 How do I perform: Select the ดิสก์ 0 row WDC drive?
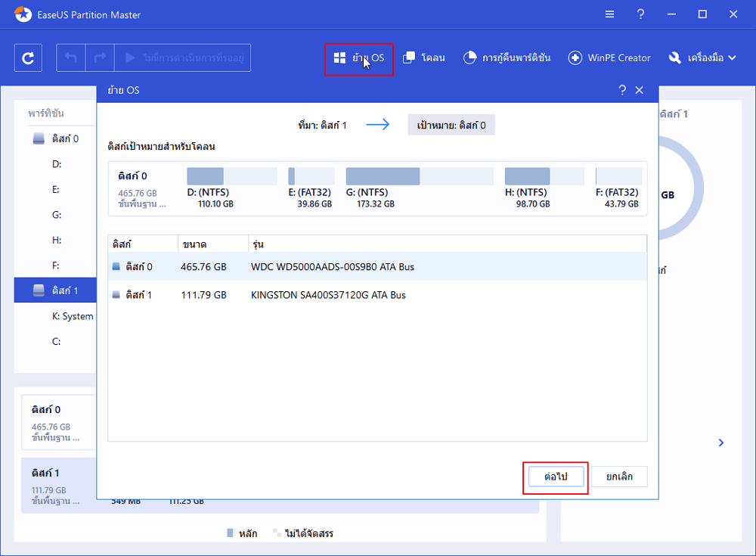click(x=377, y=266)
